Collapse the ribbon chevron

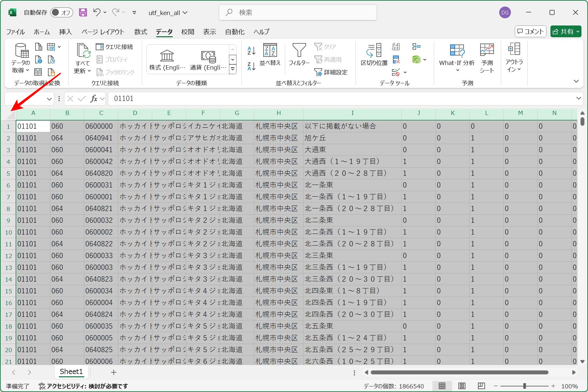click(576, 81)
